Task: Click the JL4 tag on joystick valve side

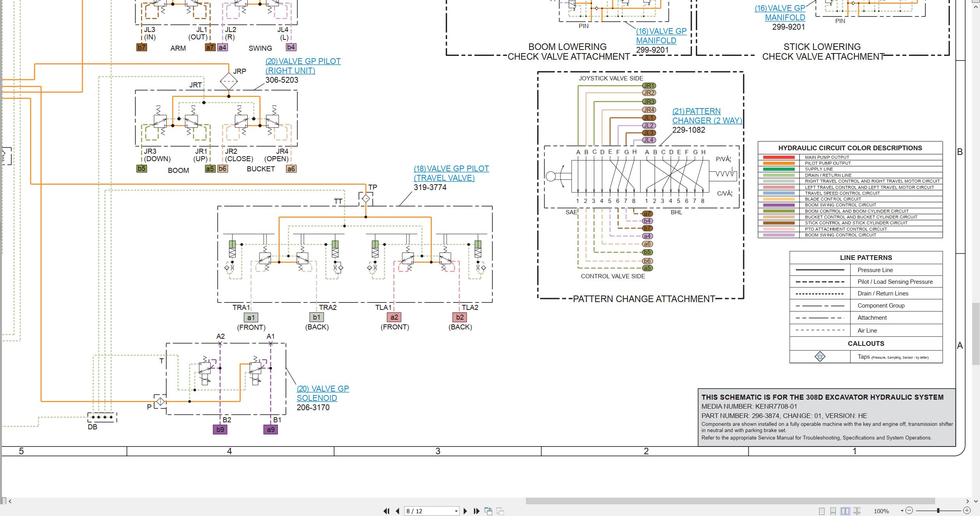Action: [649, 140]
